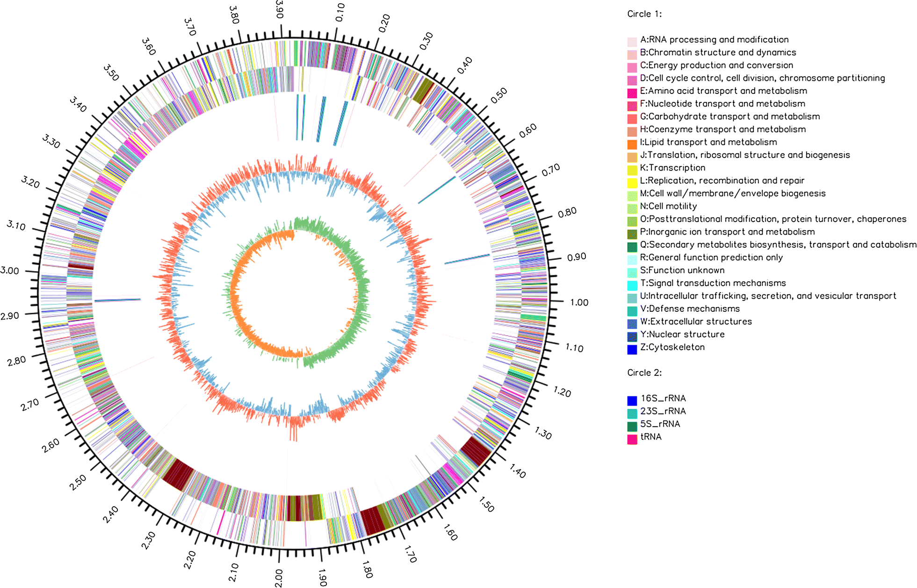Choose the Q:Secondary metabolites biosynthesis swatch

click(632, 247)
